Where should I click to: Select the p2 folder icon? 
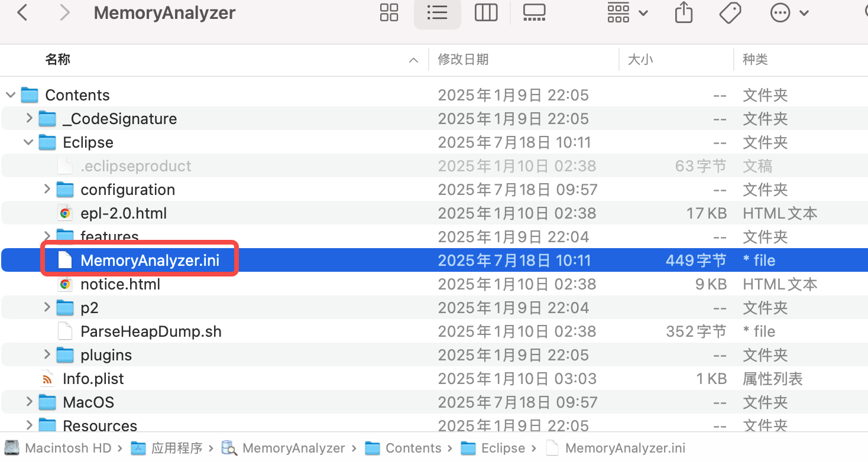tap(65, 308)
